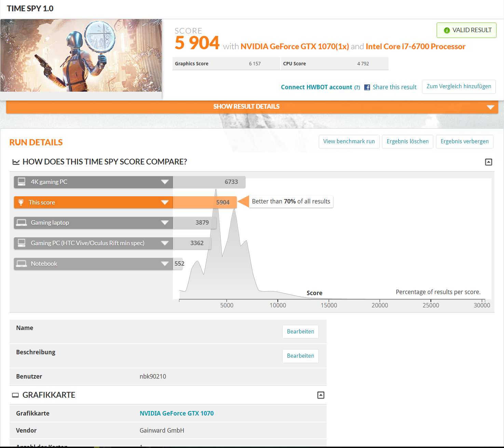Click the 10000 axis label on the chart
The height and width of the screenshot is (448, 504).
278,305
